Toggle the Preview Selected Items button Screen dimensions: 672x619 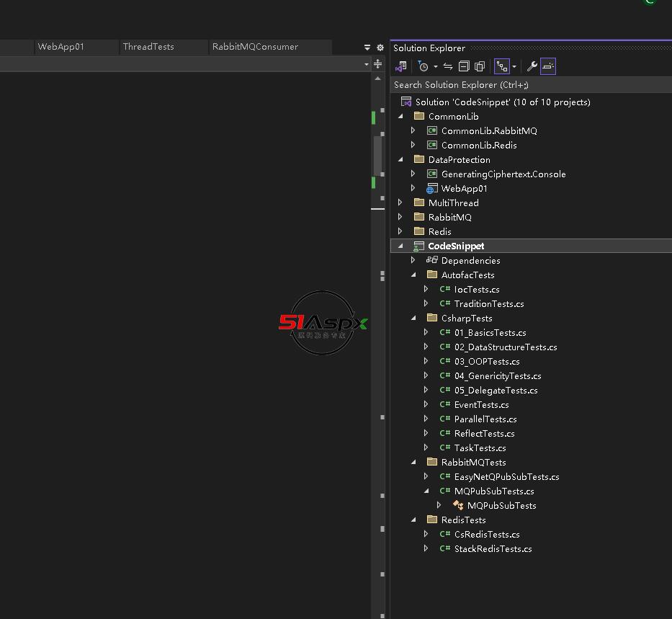pyautogui.click(x=548, y=66)
